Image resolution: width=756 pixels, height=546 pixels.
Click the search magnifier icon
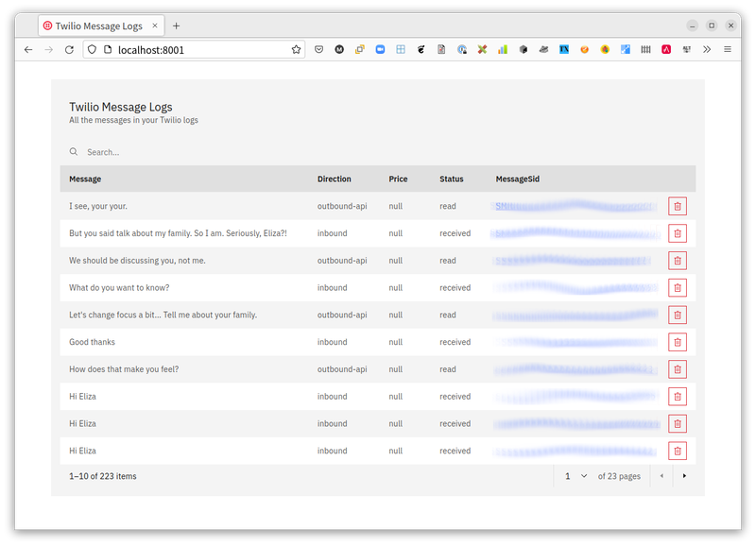coord(74,152)
